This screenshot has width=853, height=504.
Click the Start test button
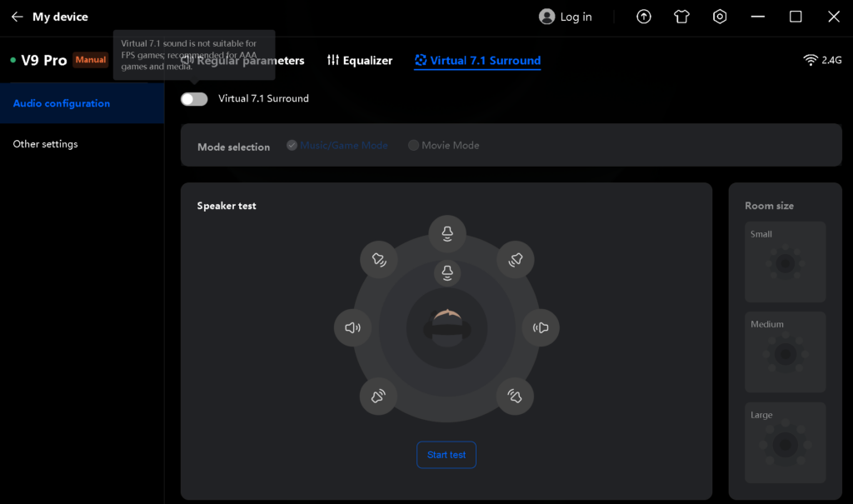(446, 455)
